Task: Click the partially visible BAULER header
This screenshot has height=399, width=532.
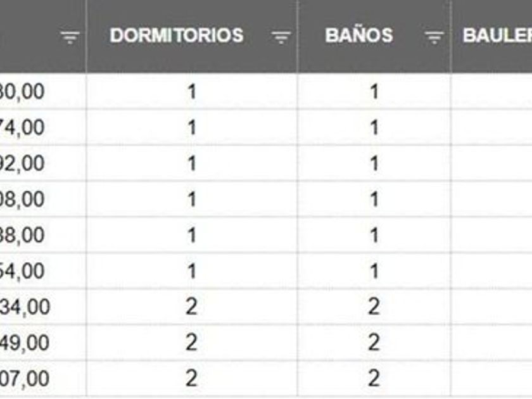Action: click(x=497, y=35)
